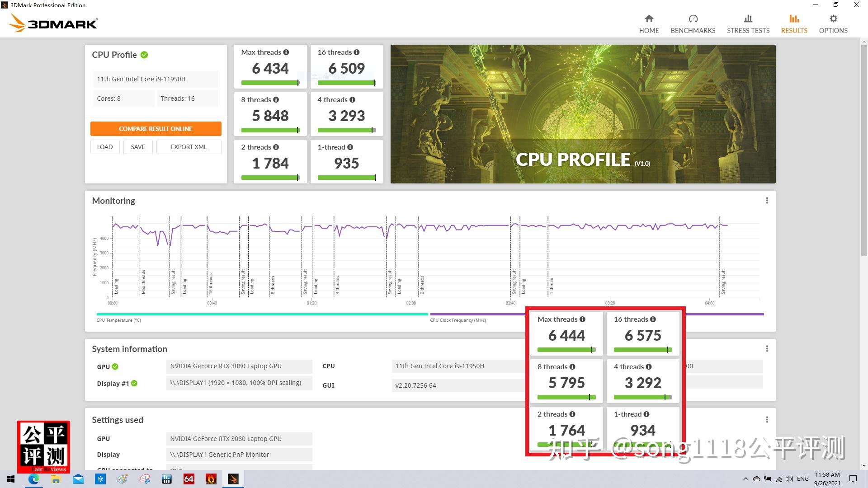Click the GPU green check indicator
This screenshot has height=488, width=868.
click(x=115, y=366)
